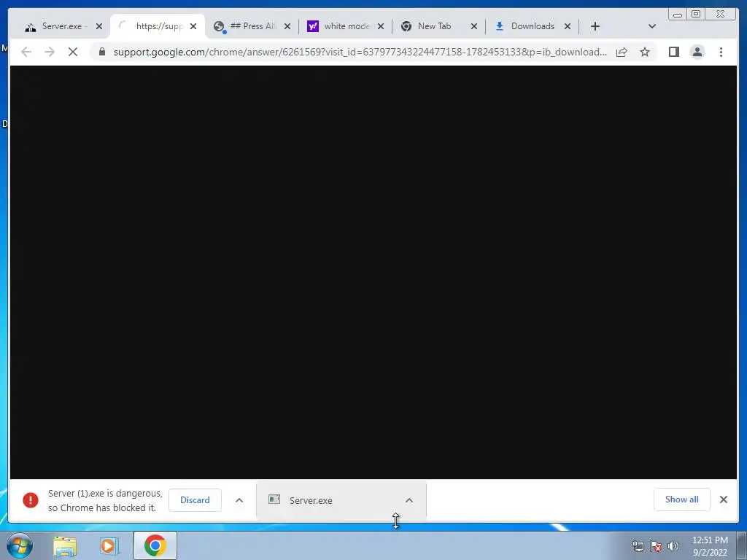Bookmark this tab with star
Screen dimensions: 747x560
pyautogui.click(x=645, y=52)
